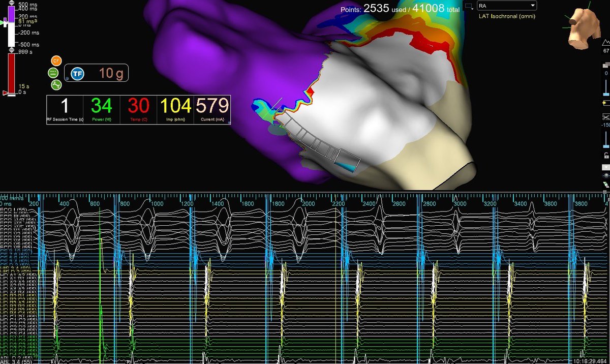
Task: Click the green Power value 34
Action: tap(102, 105)
